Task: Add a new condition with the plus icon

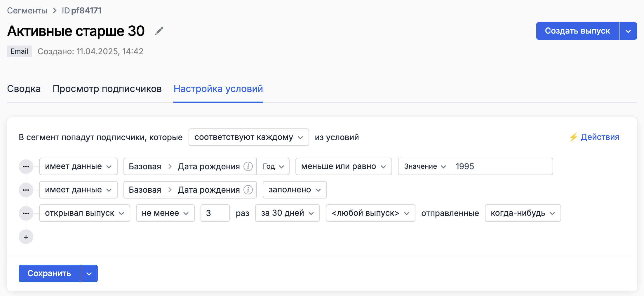Action: 26,237
